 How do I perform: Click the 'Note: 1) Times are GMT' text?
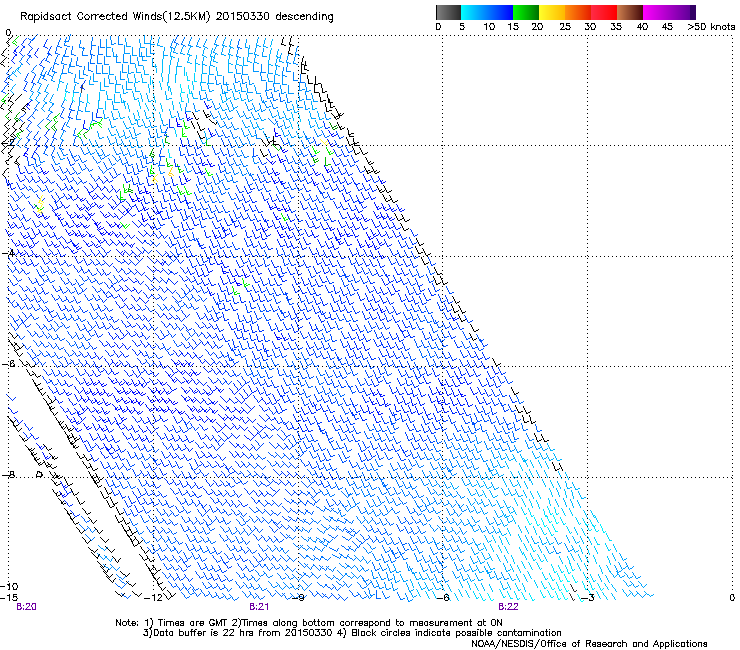tap(171, 623)
